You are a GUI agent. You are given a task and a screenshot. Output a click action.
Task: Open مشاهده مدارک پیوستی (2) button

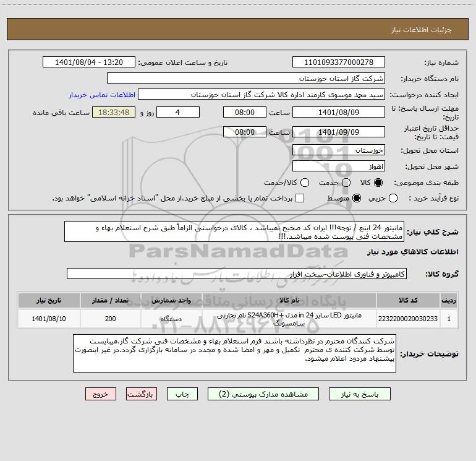(x=263, y=394)
